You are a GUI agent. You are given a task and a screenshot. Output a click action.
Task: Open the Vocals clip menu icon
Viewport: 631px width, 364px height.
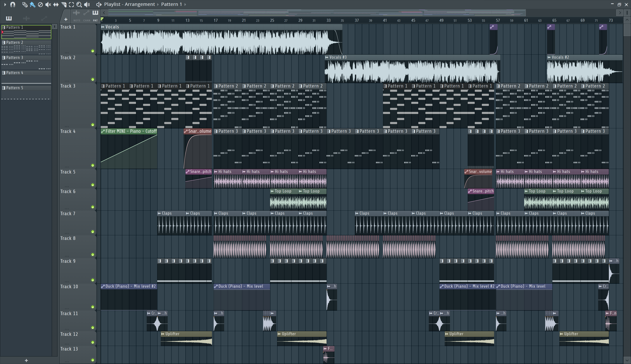coord(103,27)
